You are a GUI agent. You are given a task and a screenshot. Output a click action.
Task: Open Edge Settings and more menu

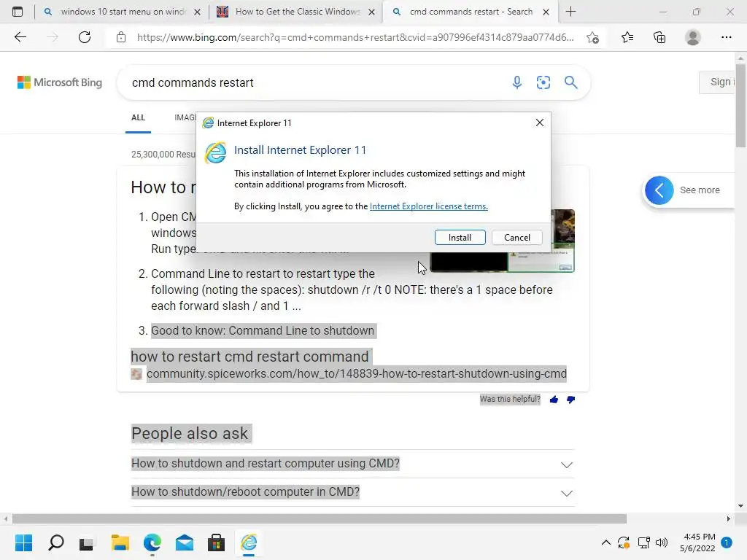pyautogui.click(x=726, y=37)
